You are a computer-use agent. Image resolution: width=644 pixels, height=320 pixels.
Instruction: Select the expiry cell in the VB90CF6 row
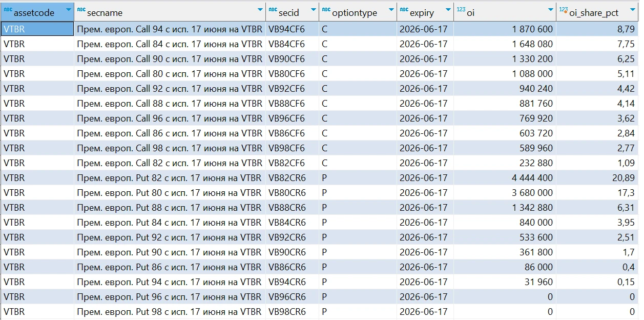point(425,59)
